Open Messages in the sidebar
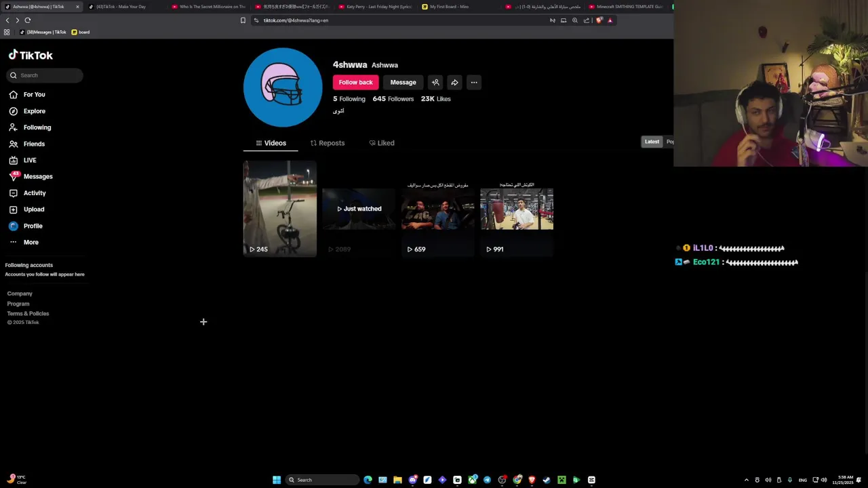Image resolution: width=868 pixels, height=488 pixels. 31,176
